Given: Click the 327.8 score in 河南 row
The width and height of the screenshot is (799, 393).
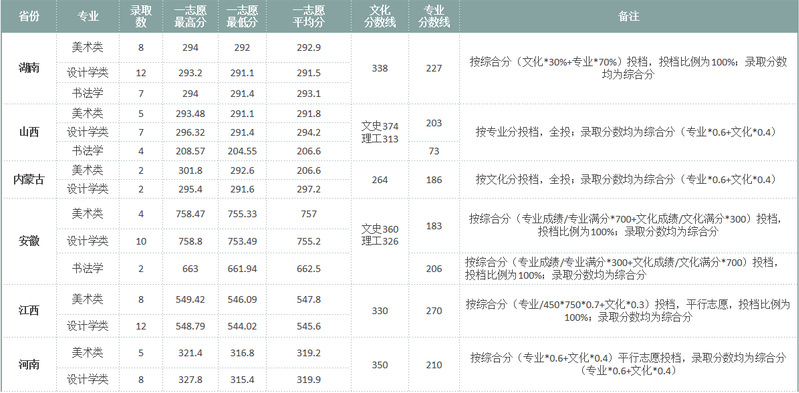Looking at the screenshot, I should 190,379.
